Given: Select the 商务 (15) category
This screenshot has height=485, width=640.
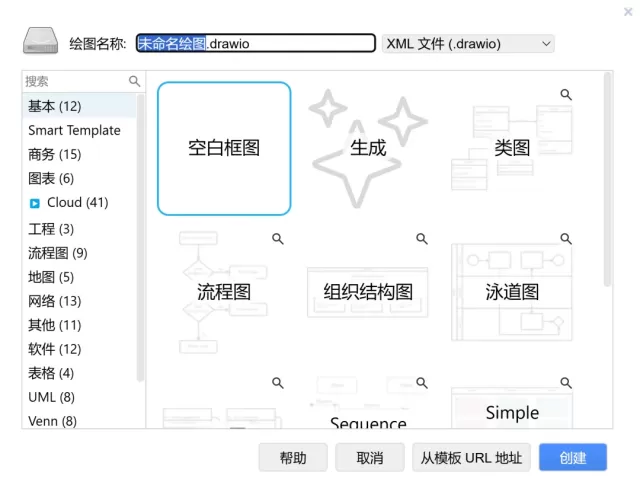Looking at the screenshot, I should click(x=79, y=154).
